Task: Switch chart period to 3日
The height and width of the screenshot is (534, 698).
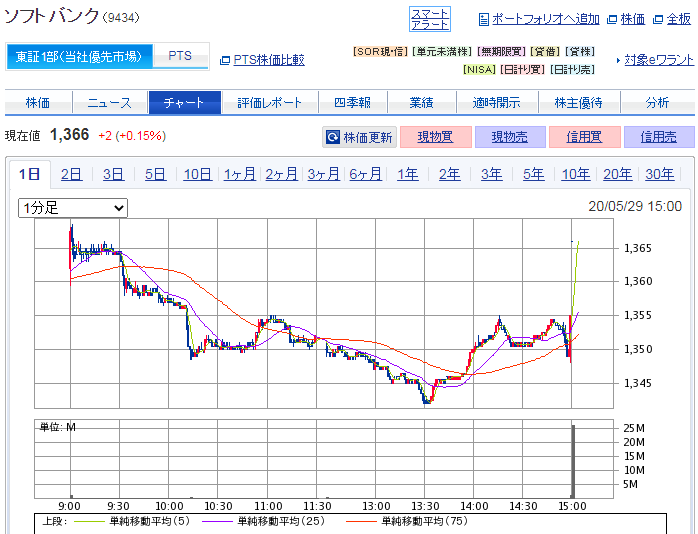Action: click(114, 174)
